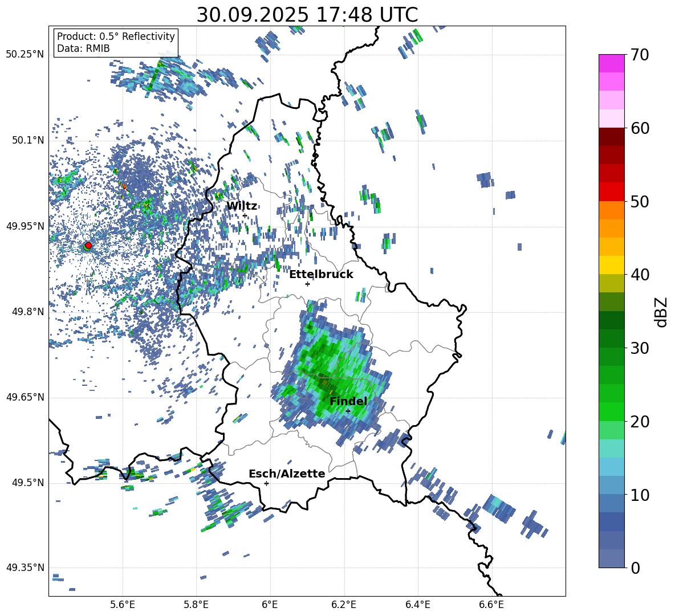Click the longitude label 5.8°E
The width and height of the screenshot is (675, 616).
(196, 605)
